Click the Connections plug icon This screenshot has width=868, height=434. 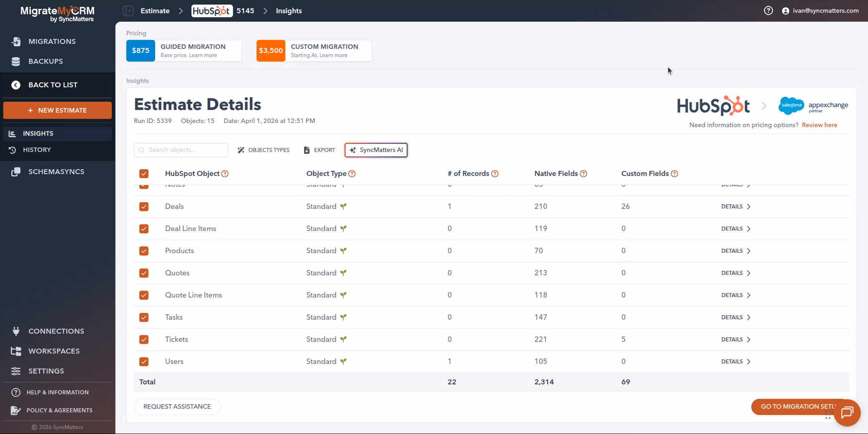[16, 331]
